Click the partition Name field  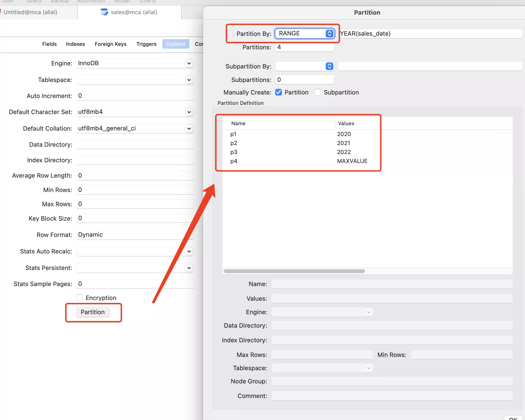392,284
